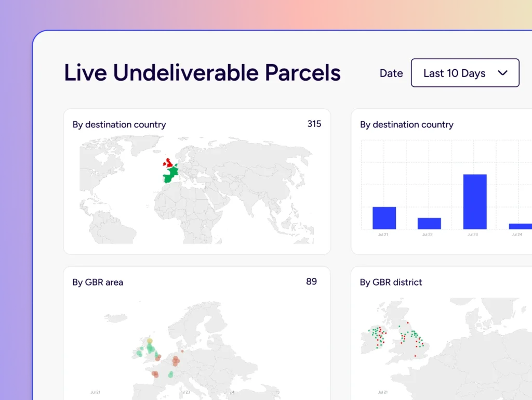Click the red United Kingdom on world map
Screen dimensions: 532x400
[x=170, y=160]
